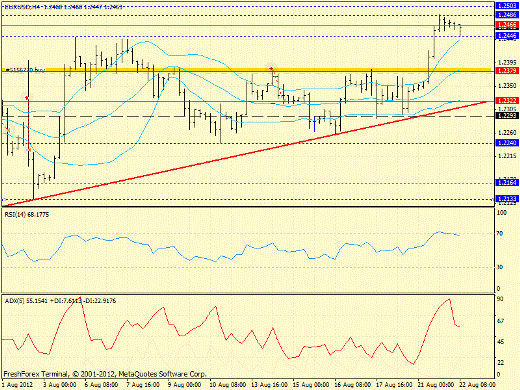Click the red 1.2466 price label
This screenshot has width=520, height=390.
pos(507,25)
